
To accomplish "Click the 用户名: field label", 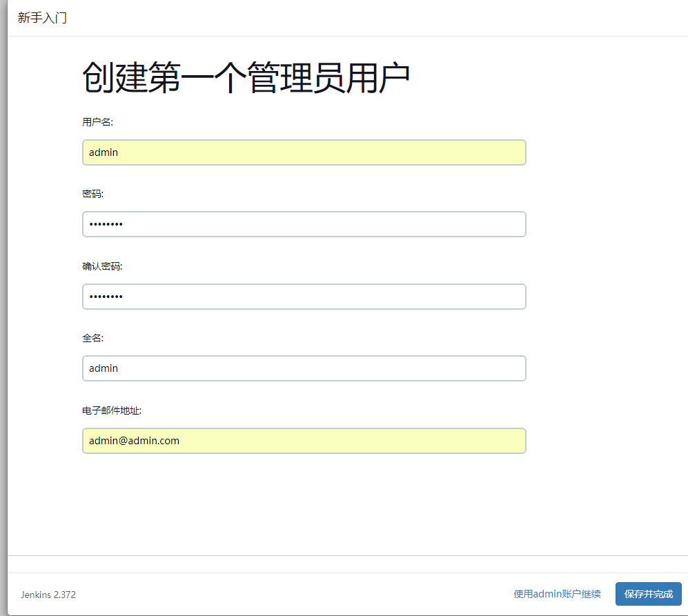I will [97, 122].
